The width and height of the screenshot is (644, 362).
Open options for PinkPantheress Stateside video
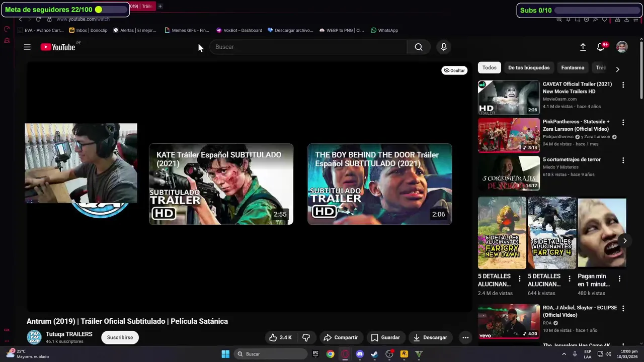[x=623, y=123]
